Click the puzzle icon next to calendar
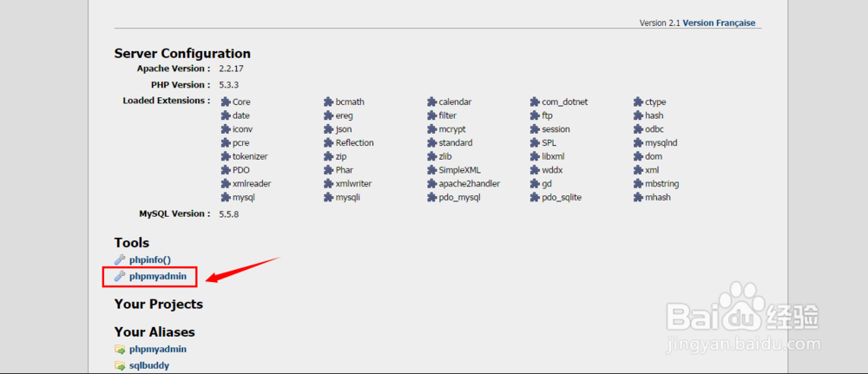 coord(431,102)
